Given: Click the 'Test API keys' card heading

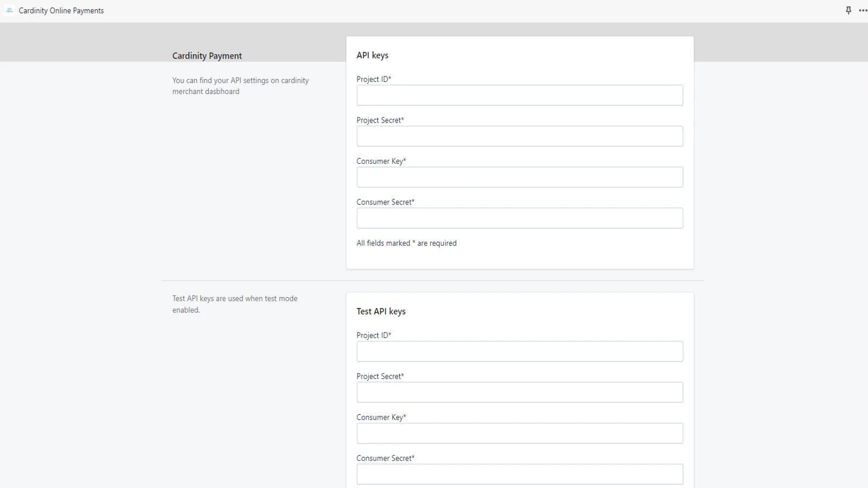Looking at the screenshot, I should pyautogui.click(x=381, y=311).
